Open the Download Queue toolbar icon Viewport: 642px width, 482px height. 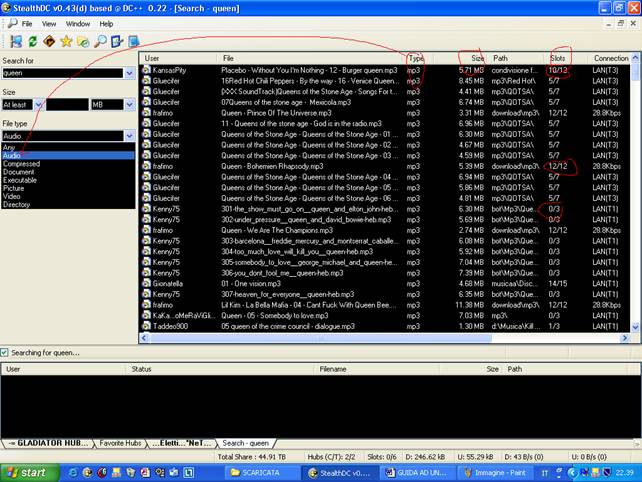(x=83, y=41)
